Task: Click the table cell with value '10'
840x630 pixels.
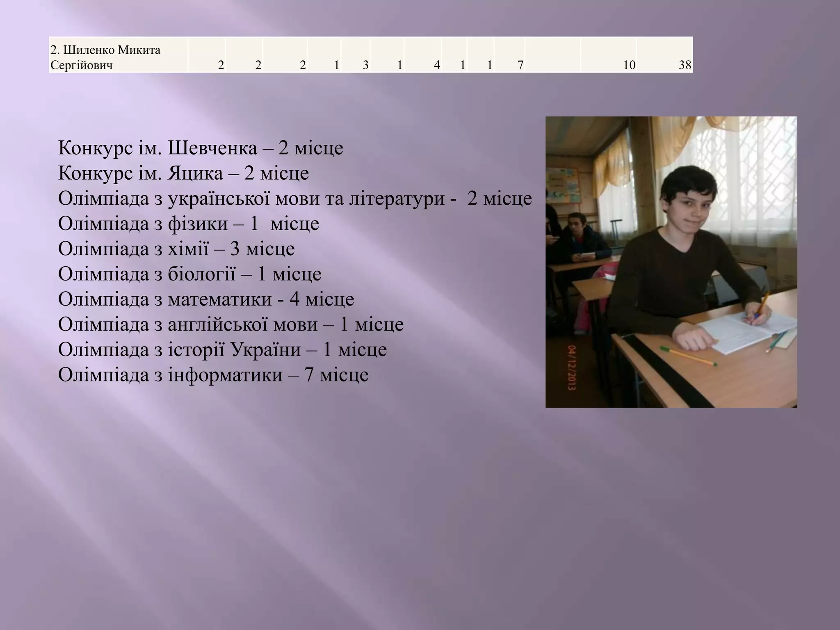Action: [609, 55]
